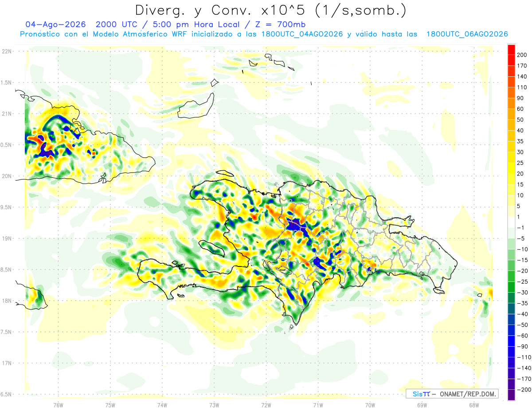532x411 pixels.
Task: Click the colorbar value '-60'
Action: tap(522, 335)
